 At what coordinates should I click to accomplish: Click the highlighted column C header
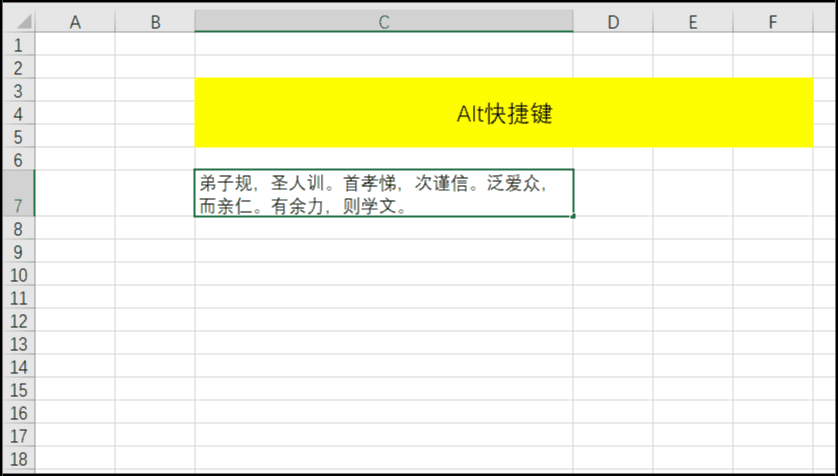(384, 22)
